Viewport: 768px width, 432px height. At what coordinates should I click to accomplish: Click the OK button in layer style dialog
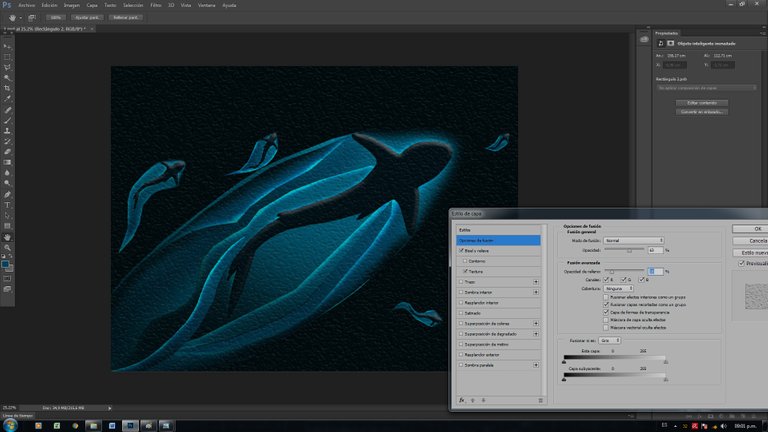[755, 228]
